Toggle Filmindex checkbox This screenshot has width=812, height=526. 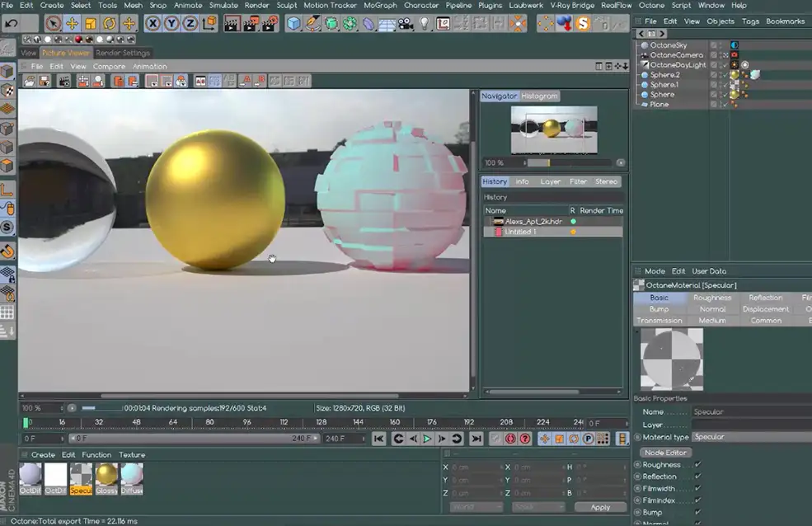[x=697, y=500]
